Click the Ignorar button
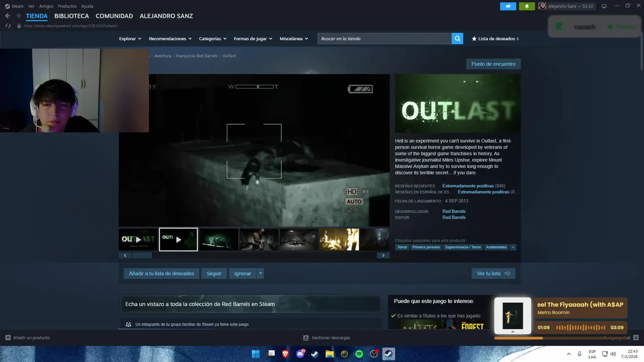Image resolution: width=644 pixels, height=362 pixels. [x=243, y=274]
